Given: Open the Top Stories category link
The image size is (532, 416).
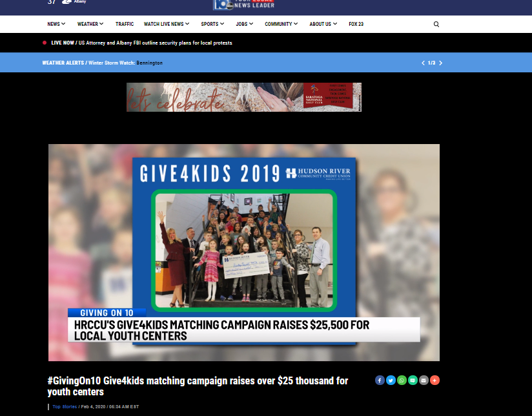Looking at the screenshot, I should [x=65, y=407].
